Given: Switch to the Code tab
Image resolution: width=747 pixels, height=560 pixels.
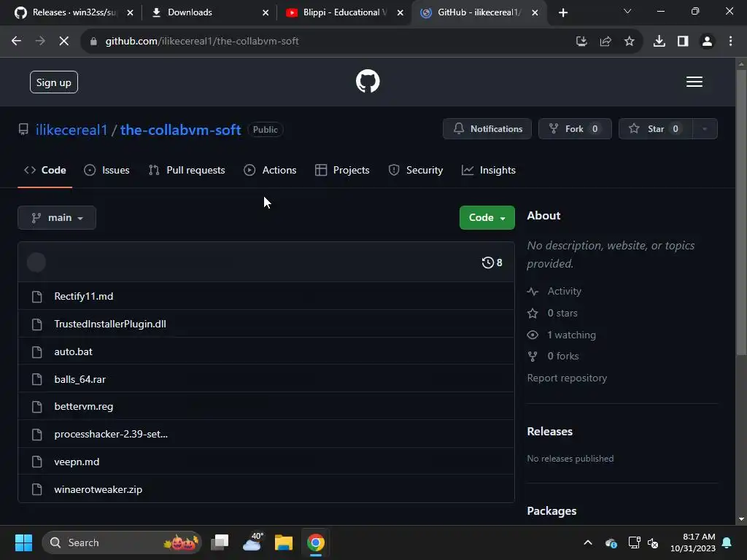Looking at the screenshot, I should tap(45, 171).
